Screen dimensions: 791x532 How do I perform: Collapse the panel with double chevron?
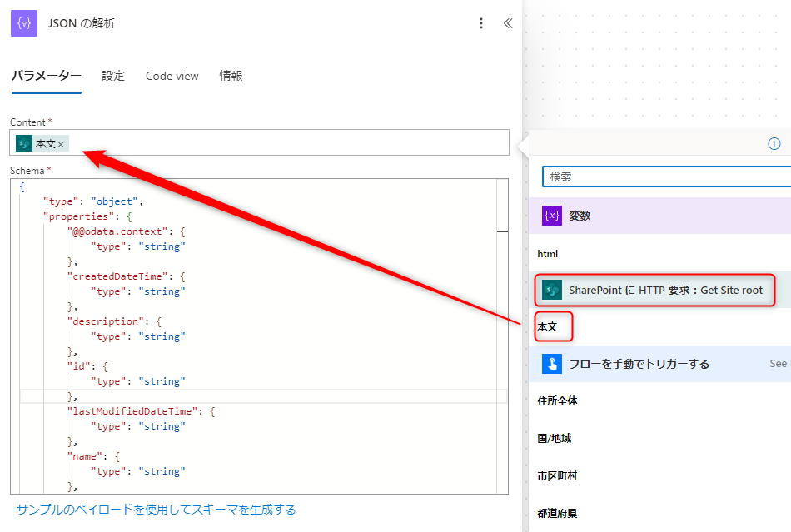click(x=508, y=23)
